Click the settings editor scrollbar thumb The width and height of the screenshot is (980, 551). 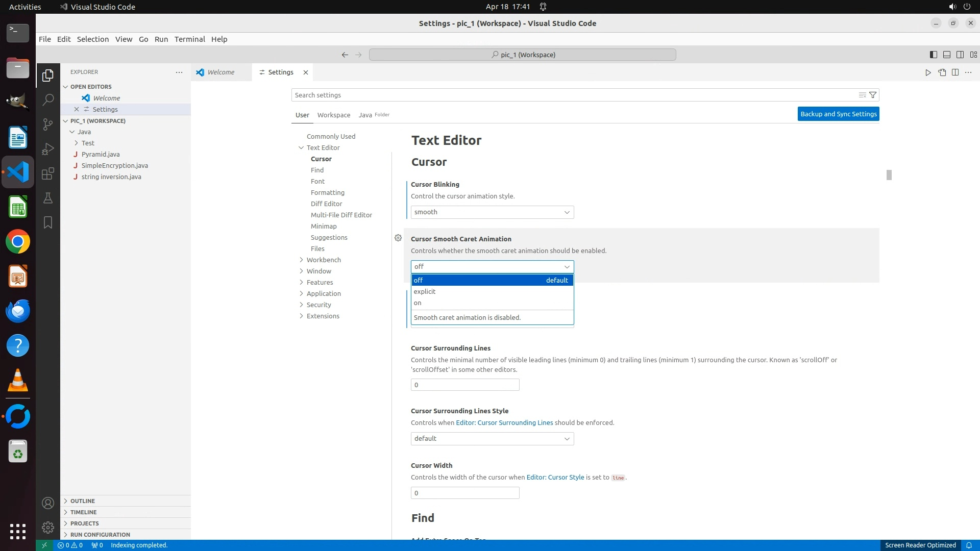pos(889,175)
